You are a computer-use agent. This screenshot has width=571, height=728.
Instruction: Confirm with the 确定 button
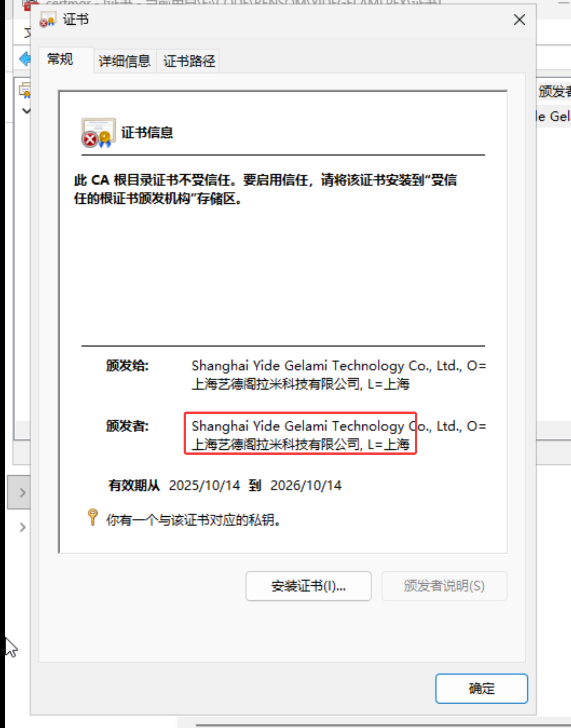tap(482, 688)
